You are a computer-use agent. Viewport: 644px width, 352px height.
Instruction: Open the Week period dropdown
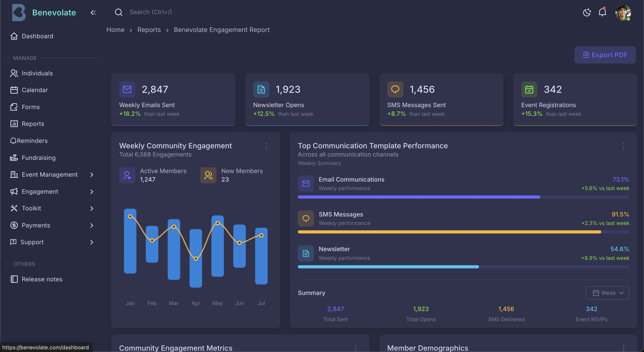[608, 293]
